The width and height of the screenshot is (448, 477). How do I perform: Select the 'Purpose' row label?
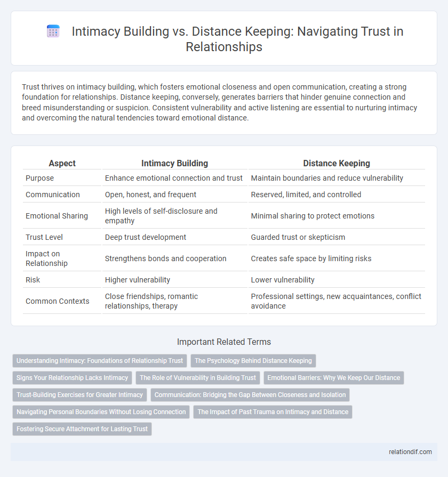click(x=39, y=178)
